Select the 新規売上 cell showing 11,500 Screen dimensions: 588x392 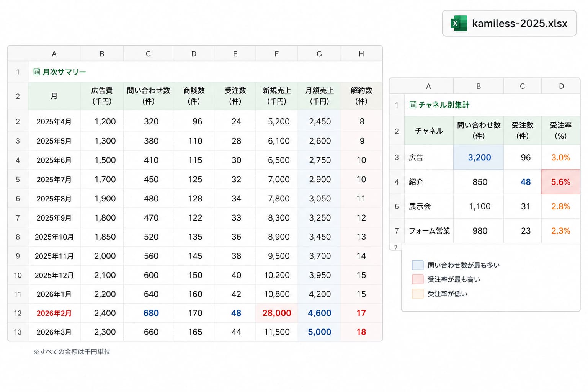pos(277,332)
